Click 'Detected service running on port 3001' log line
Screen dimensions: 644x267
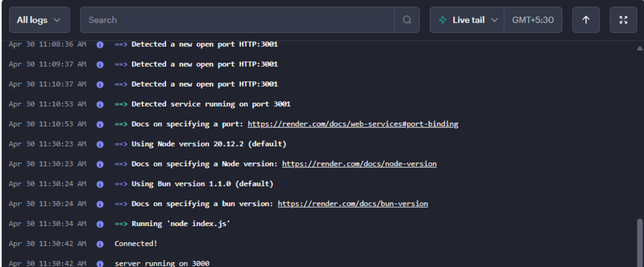211,104
